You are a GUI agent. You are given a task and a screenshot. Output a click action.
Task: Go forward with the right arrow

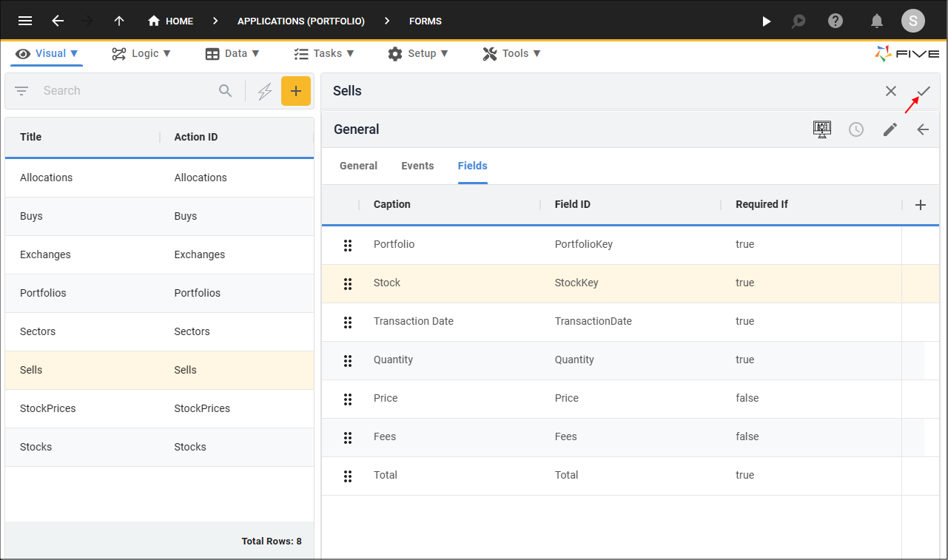[x=87, y=21]
